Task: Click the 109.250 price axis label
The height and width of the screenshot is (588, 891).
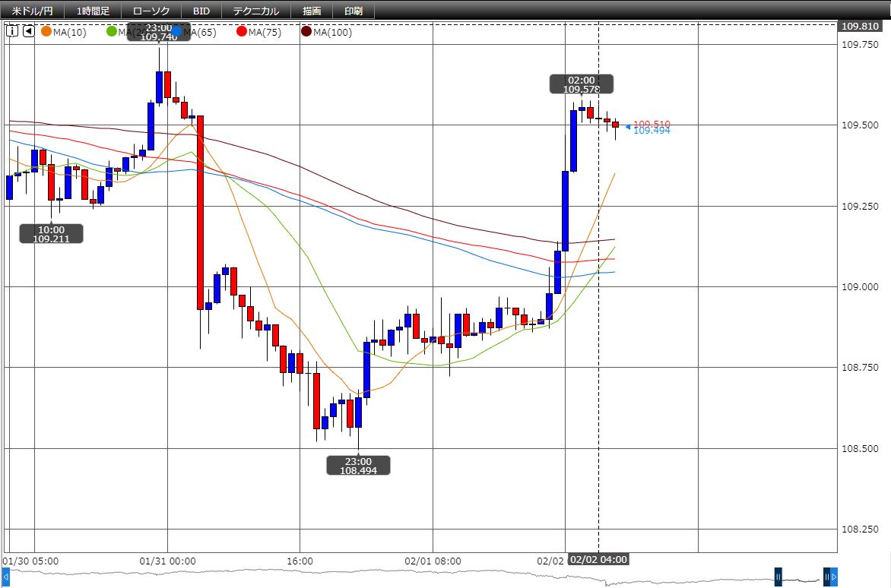Action: pos(860,207)
